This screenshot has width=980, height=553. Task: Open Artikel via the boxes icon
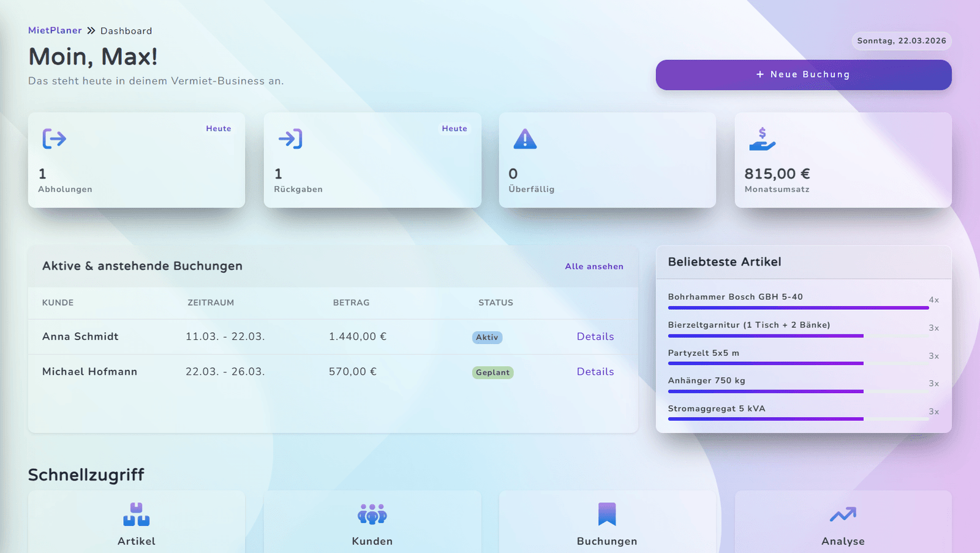(x=136, y=514)
